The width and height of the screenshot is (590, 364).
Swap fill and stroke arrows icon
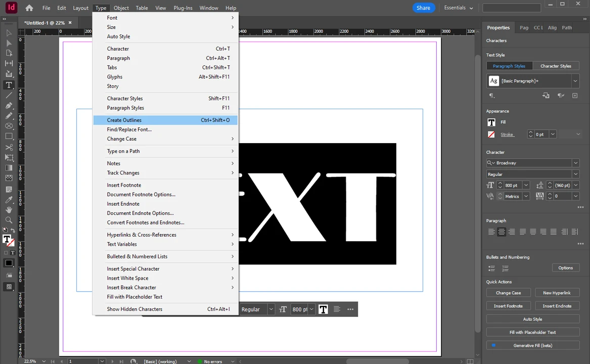point(13,231)
